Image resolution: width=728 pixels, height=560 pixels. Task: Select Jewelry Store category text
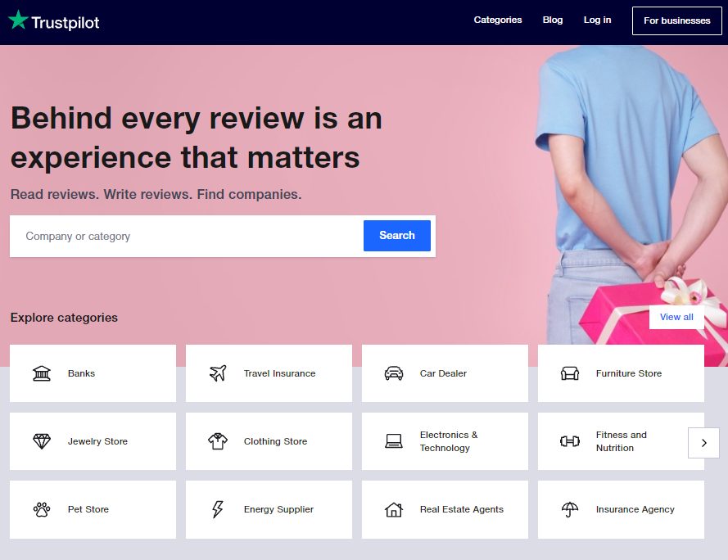[x=97, y=441]
